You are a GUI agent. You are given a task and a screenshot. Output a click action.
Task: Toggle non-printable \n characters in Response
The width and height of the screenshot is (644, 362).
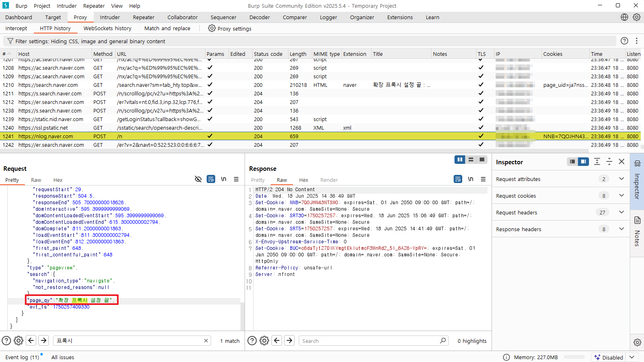point(471,179)
